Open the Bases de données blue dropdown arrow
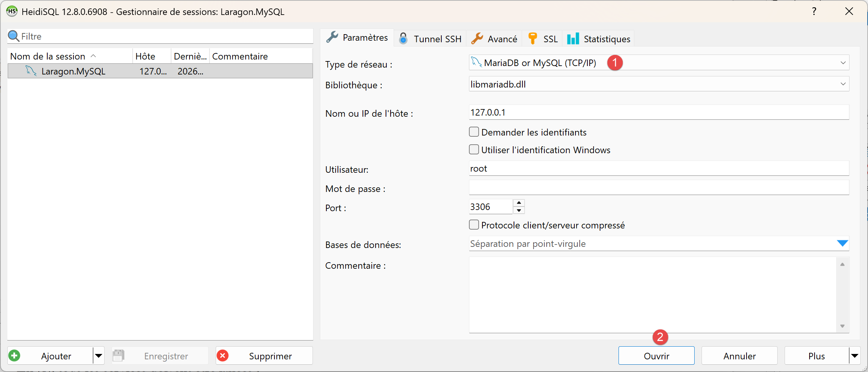Viewport: 868px width, 372px height. 842,243
